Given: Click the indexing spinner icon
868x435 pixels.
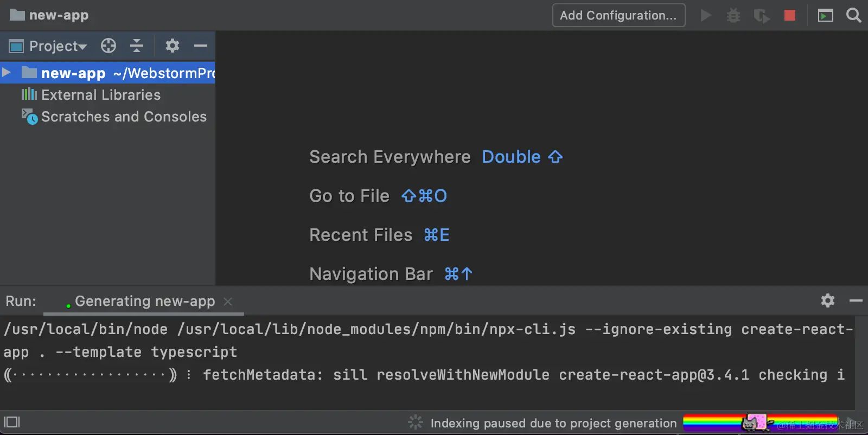Looking at the screenshot, I should pos(416,423).
